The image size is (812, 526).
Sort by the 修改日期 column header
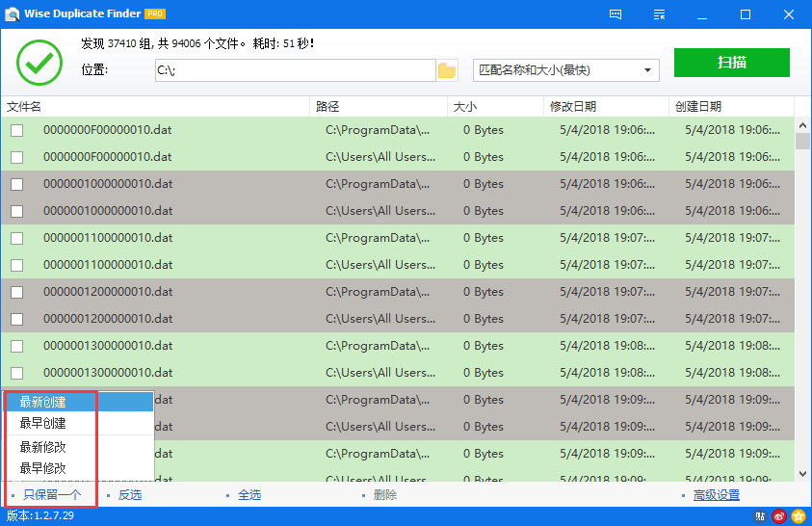(x=607, y=107)
